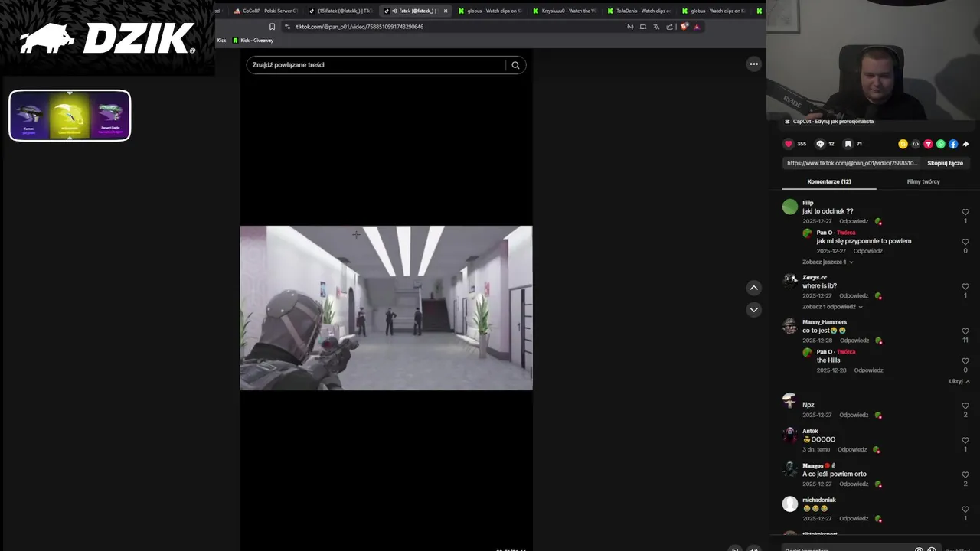Image resolution: width=980 pixels, height=551 pixels.
Task: Click the Brave rewards triangle icon
Action: tap(697, 27)
